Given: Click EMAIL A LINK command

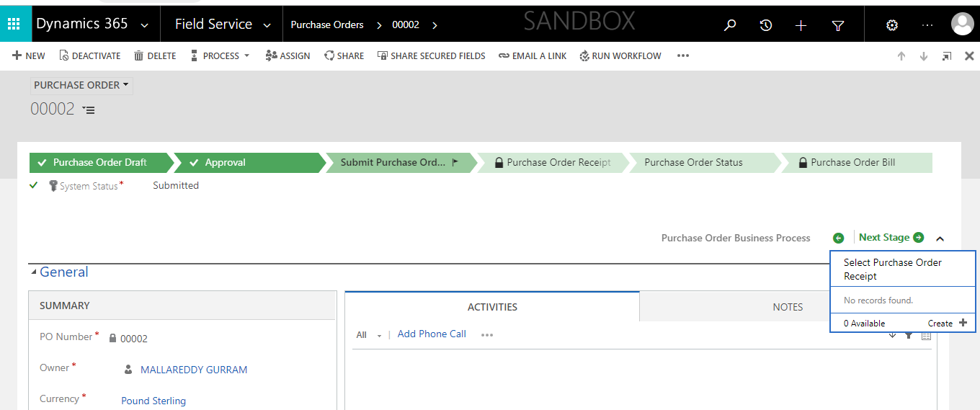Looking at the screenshot, I should (x=533, y=55).
